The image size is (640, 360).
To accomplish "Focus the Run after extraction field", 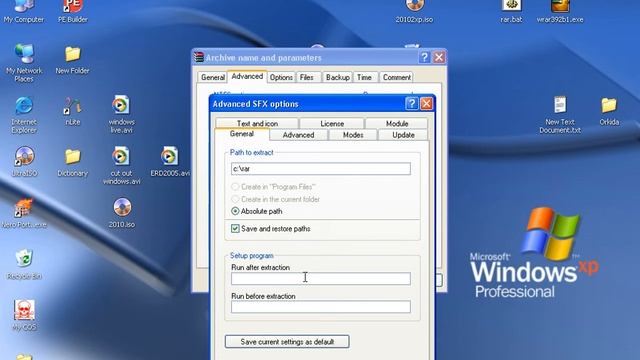I will tap(321, 278).
